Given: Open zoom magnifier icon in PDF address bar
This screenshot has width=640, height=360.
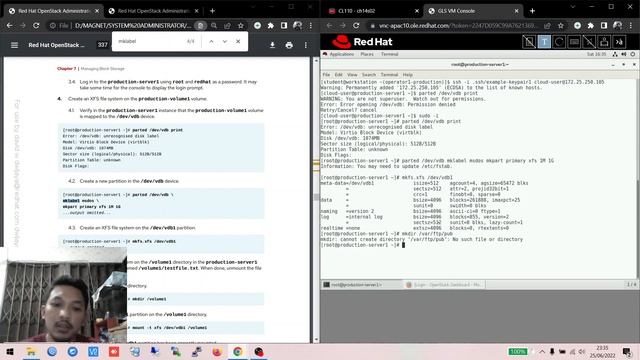Looking at the screenshot, I should click(214, 25).
